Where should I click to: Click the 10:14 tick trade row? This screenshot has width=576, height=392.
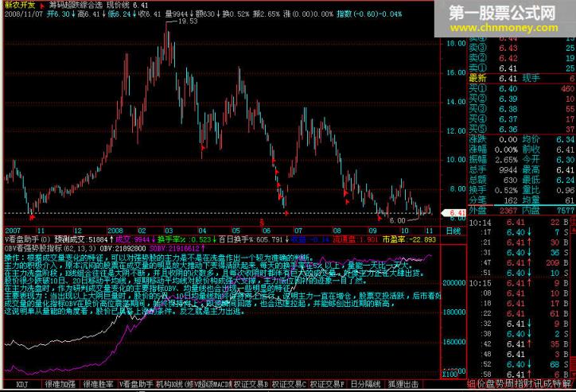click(519, 222)
